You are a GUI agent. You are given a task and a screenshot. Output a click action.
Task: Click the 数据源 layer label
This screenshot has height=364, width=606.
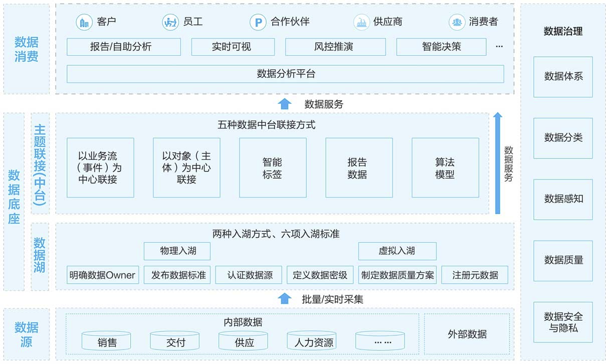pyautogui.click(x=27, y=334)
